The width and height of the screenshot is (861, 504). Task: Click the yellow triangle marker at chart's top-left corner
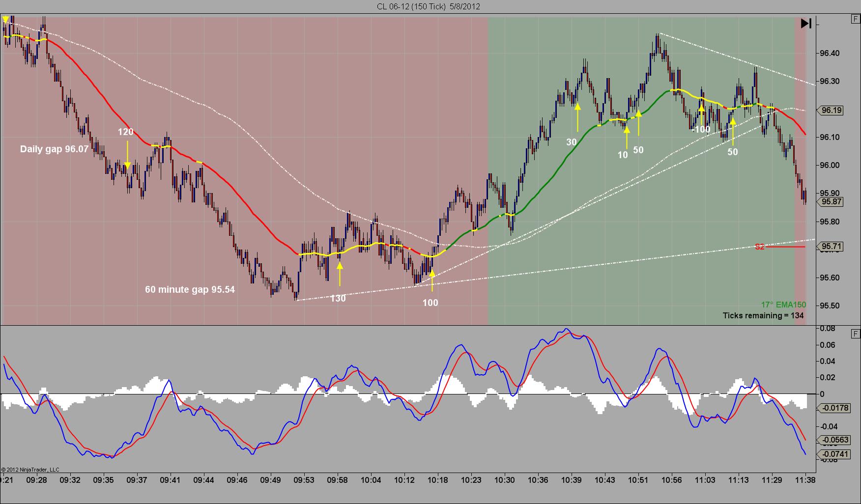[5, 20]
